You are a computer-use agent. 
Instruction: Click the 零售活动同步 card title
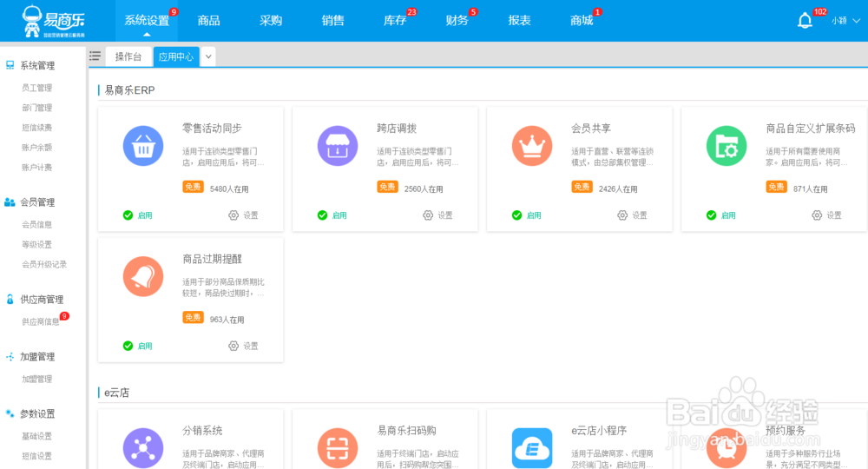(x=213, y=129)
